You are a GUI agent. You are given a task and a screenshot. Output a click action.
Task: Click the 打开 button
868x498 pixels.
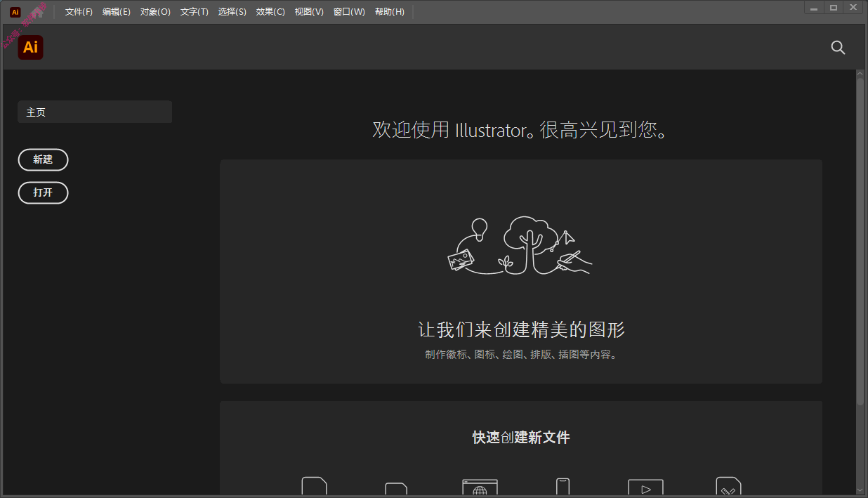pos(43,192)
